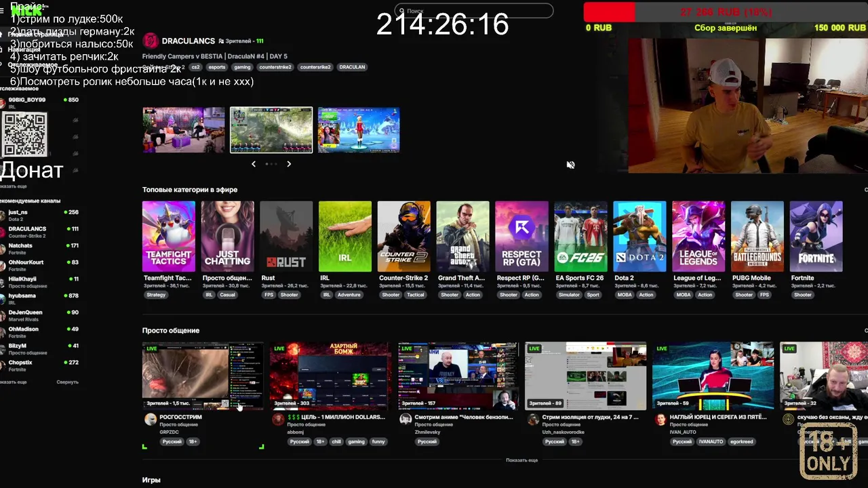Open Dota 2 category cover
868x488 pixels.
tap(639, 237)
